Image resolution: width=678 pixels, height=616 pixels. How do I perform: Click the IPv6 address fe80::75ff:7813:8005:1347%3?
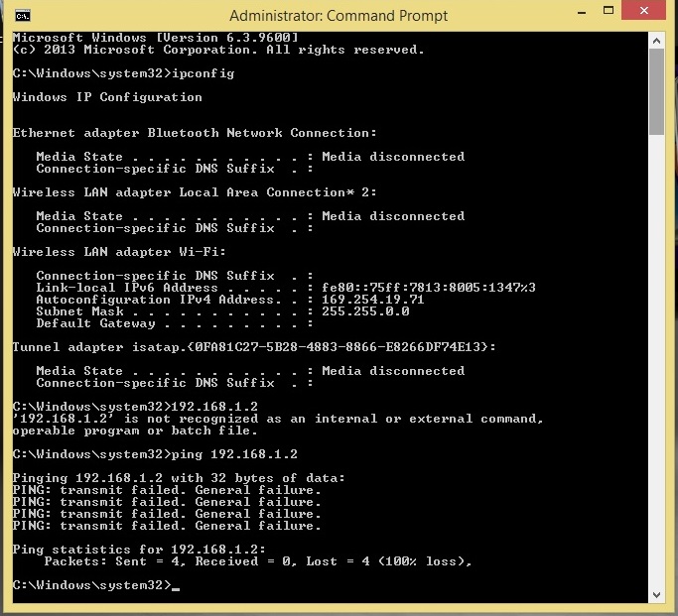(429, 288)
